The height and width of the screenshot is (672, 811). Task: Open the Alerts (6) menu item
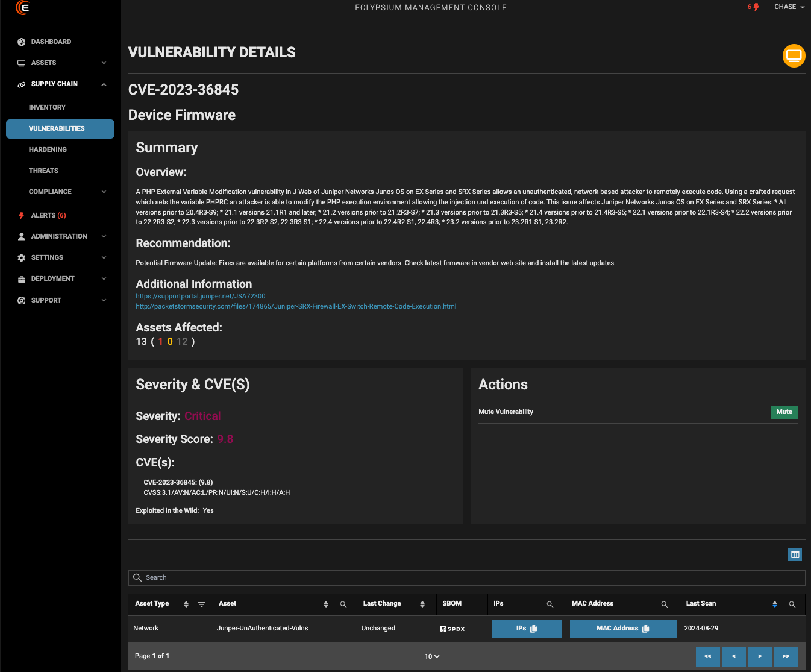(x=49, y=215)
